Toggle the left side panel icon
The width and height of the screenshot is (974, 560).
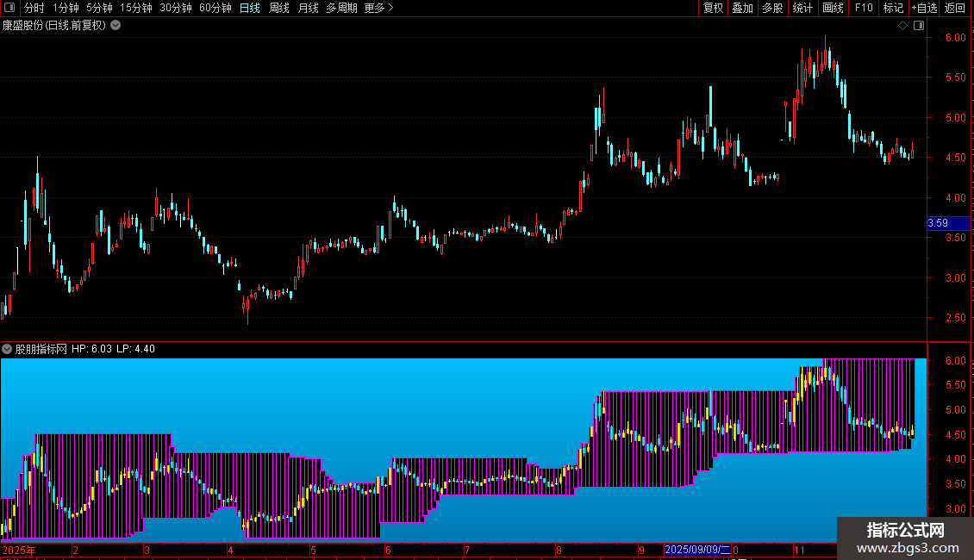point(9,8)
